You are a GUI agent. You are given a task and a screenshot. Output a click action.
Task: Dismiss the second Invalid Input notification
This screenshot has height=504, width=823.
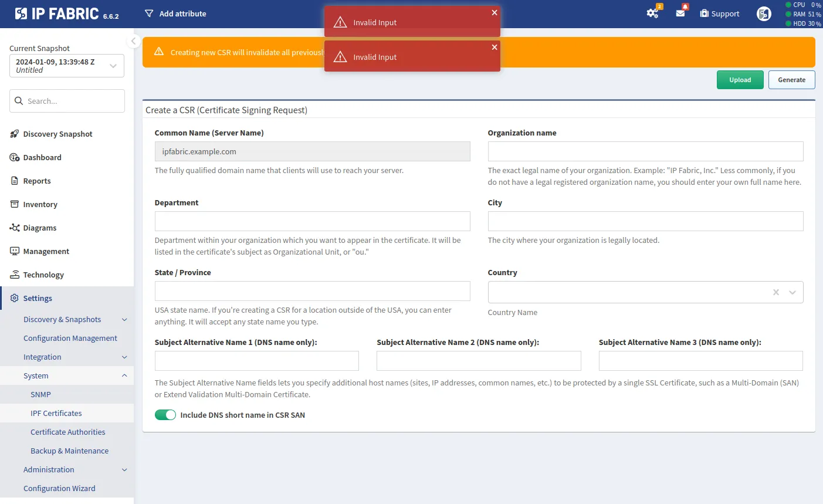click(x=495, y=47)
